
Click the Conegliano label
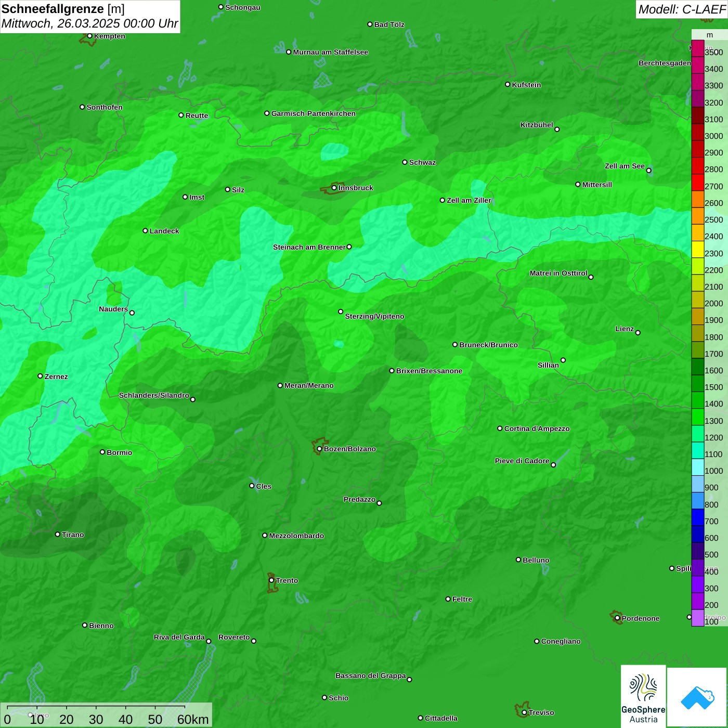561,641
